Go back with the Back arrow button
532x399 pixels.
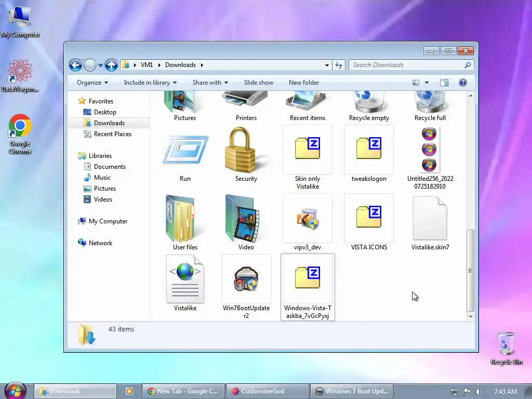(x=75, y=65)
